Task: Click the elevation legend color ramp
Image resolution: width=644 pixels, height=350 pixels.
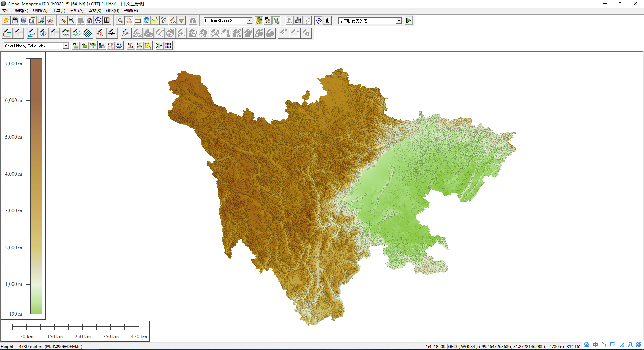Action: (36, 186)
